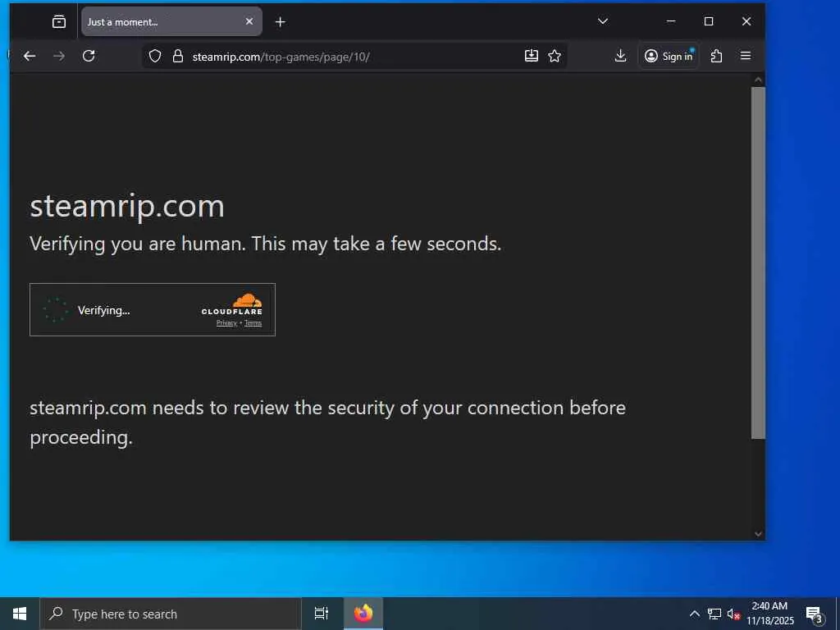
Task: Click the install/save page icon in address bar
Action: (x=531, y=56)
